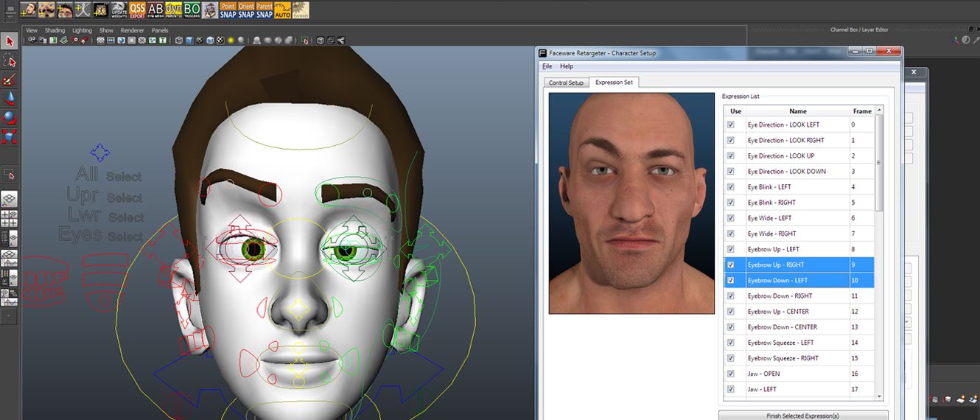Viewport: 980px width, 420px height.
Task: Open the Help menu in Faceware Retargeter
Action: (x=567, y=66)
